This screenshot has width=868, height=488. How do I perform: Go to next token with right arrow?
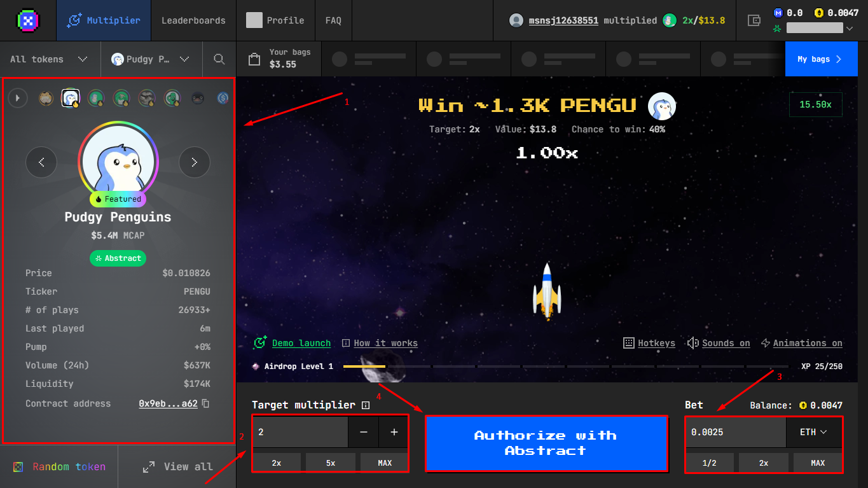pyautogui.click(x=194, y=162)
